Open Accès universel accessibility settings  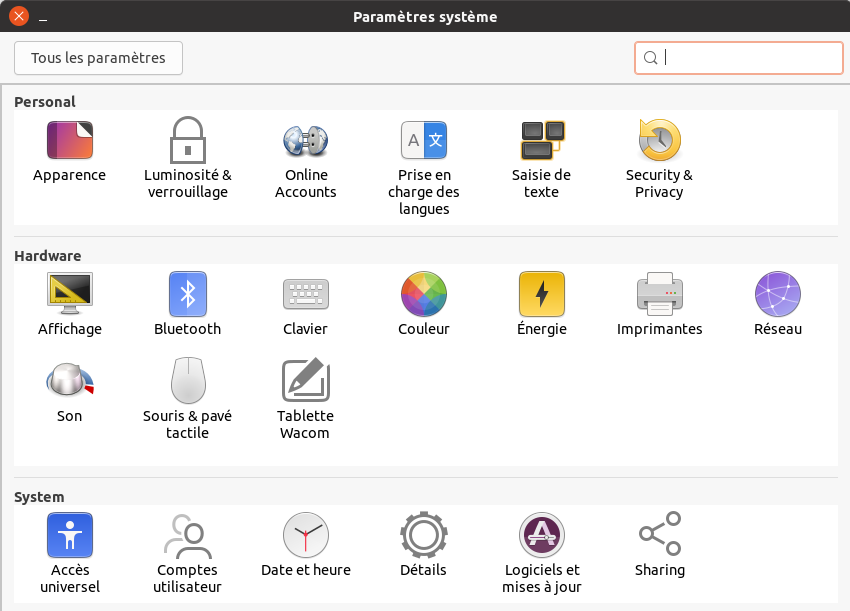[69, 535]
